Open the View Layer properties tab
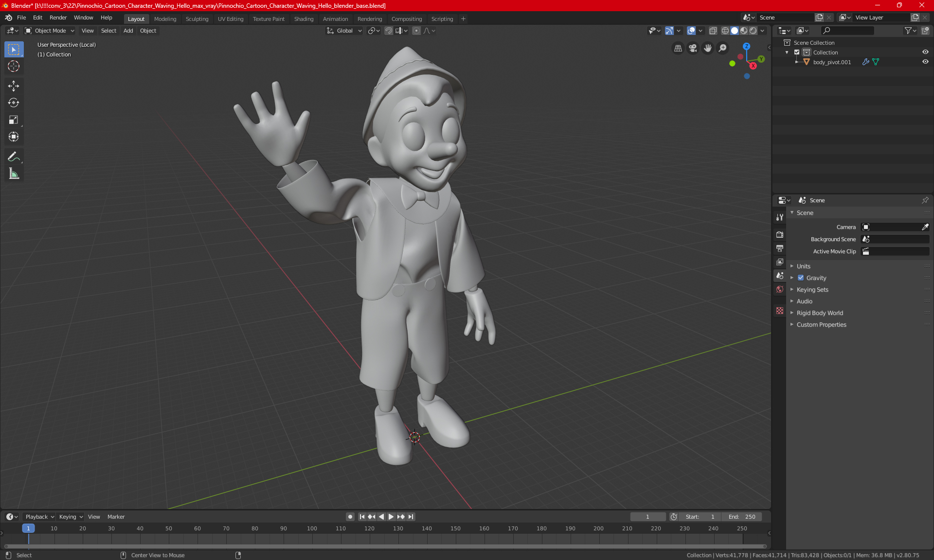The image size is (934, 560). point(780,262)
